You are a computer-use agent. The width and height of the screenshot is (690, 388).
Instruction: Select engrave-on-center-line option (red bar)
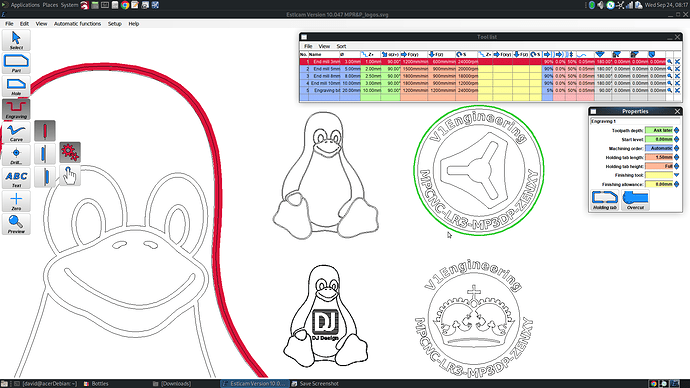pos(45,131)
